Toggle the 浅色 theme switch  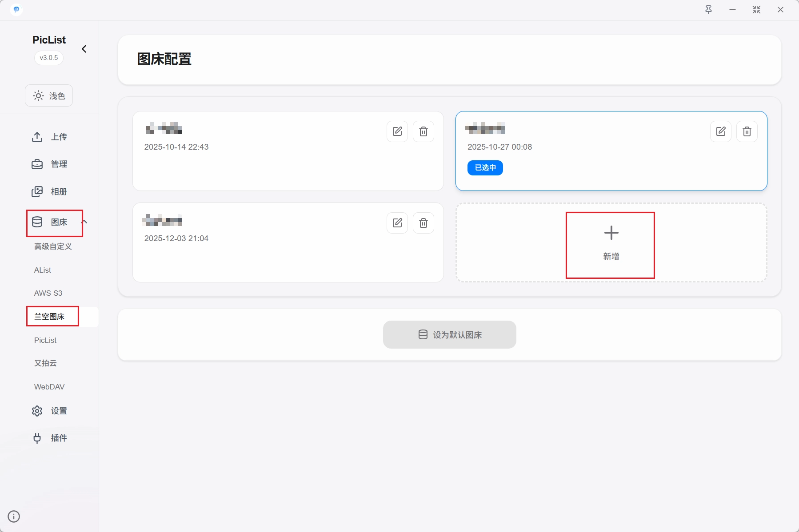click(x=49, y=96)
